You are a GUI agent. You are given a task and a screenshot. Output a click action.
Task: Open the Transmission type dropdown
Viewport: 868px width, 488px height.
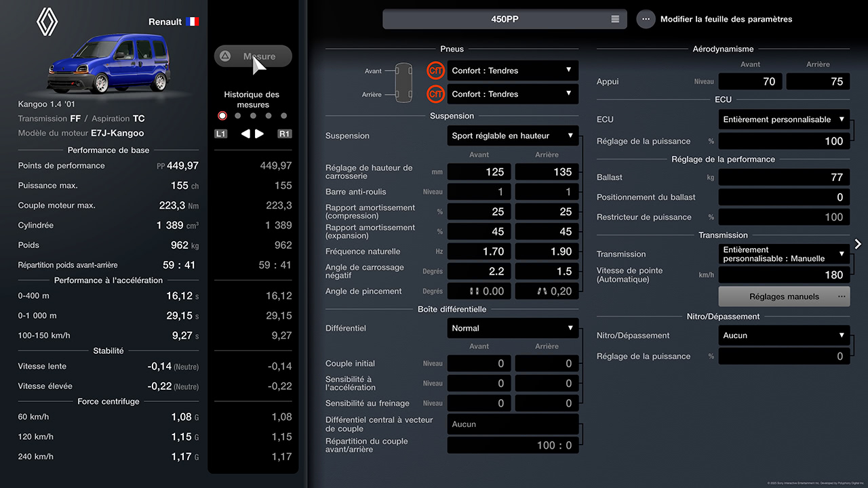point(784,254)
